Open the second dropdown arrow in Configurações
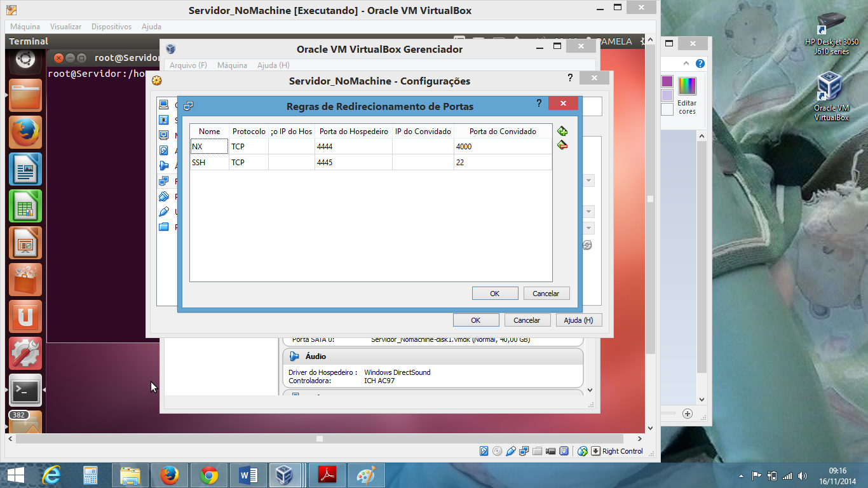The image size is (868, 488). [589, 212]
